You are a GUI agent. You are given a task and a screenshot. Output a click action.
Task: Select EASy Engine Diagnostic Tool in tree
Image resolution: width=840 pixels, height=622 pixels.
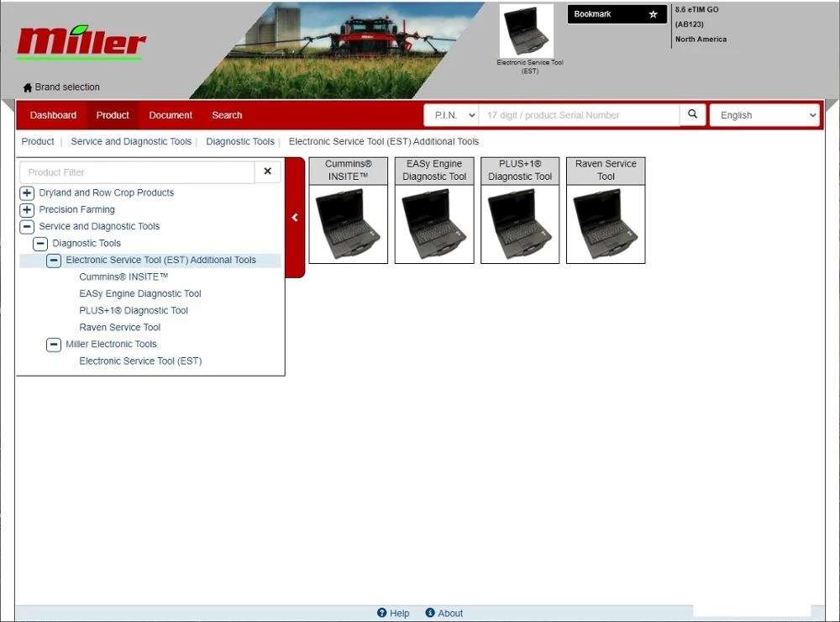[x=140, y=293]
